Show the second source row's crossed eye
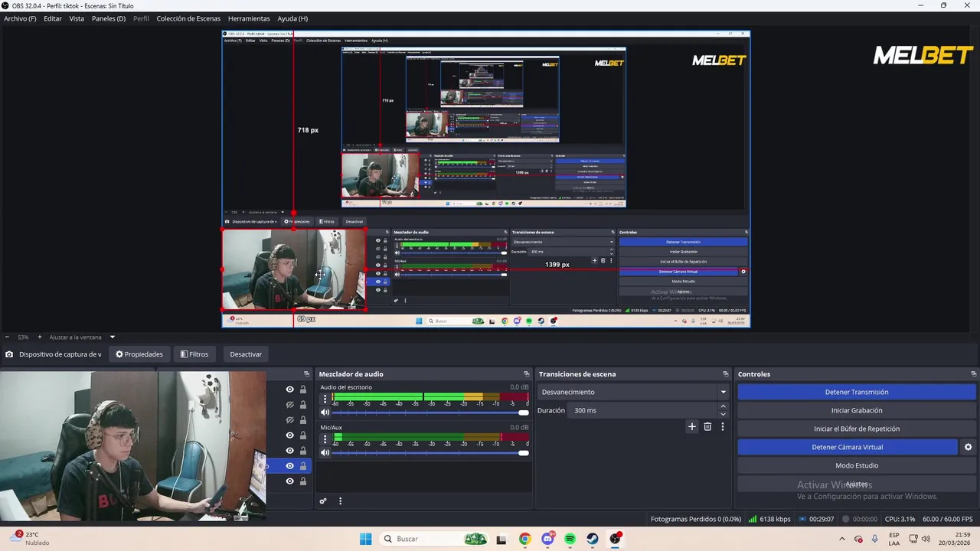 pyautogui.click(x=289, y=405)
